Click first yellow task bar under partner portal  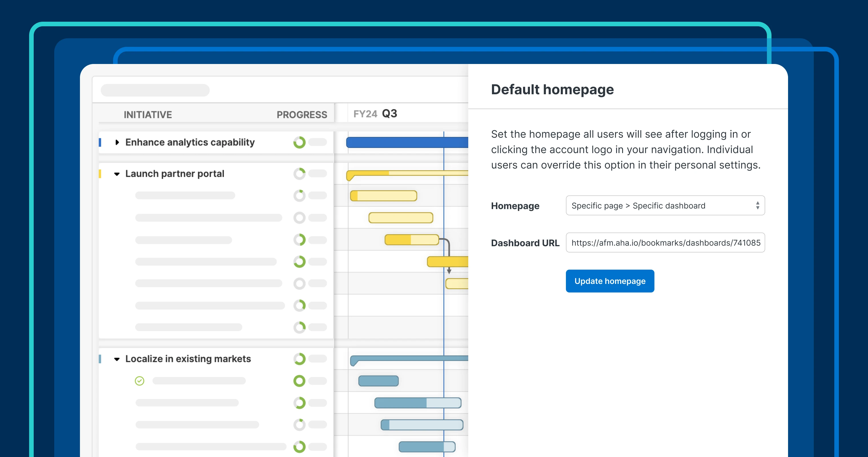383,195
